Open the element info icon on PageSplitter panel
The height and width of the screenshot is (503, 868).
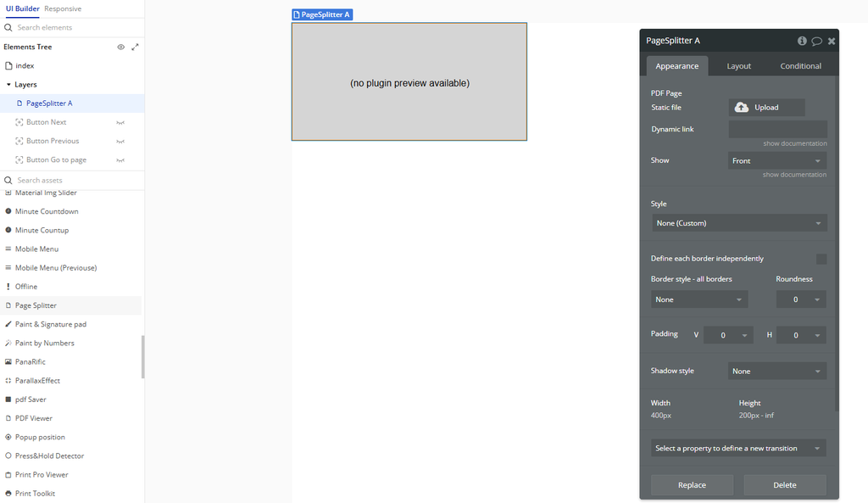[802, 40]
